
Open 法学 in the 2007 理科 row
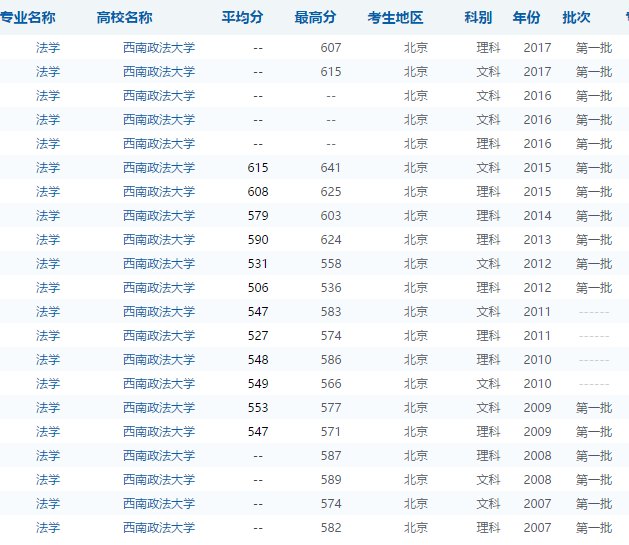(x=48, y=528)
